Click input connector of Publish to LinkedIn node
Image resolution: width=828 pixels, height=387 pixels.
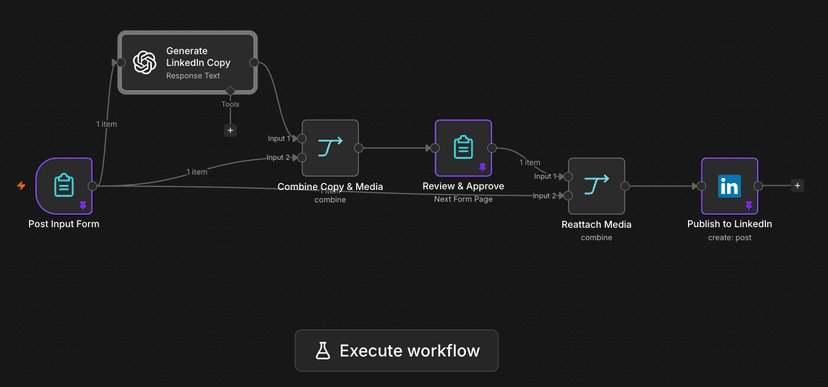[701, 186]
